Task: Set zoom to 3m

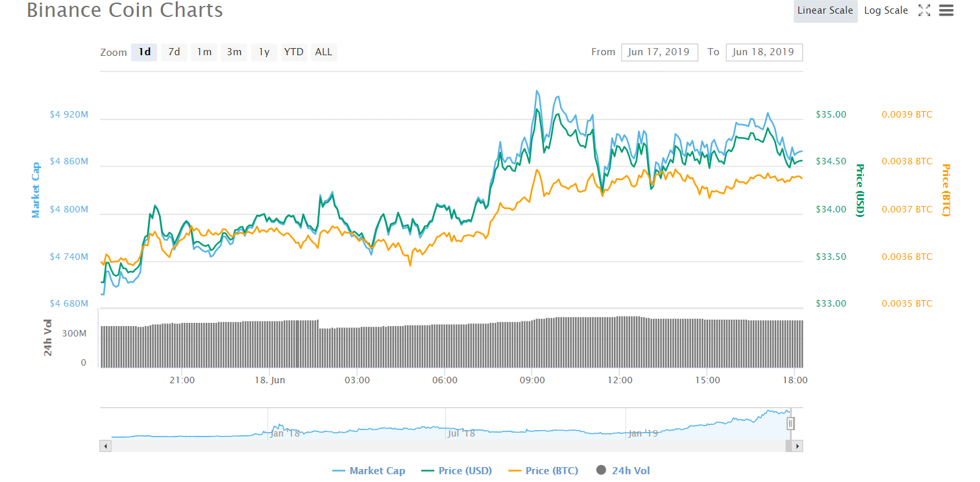Action: [234, 52]
